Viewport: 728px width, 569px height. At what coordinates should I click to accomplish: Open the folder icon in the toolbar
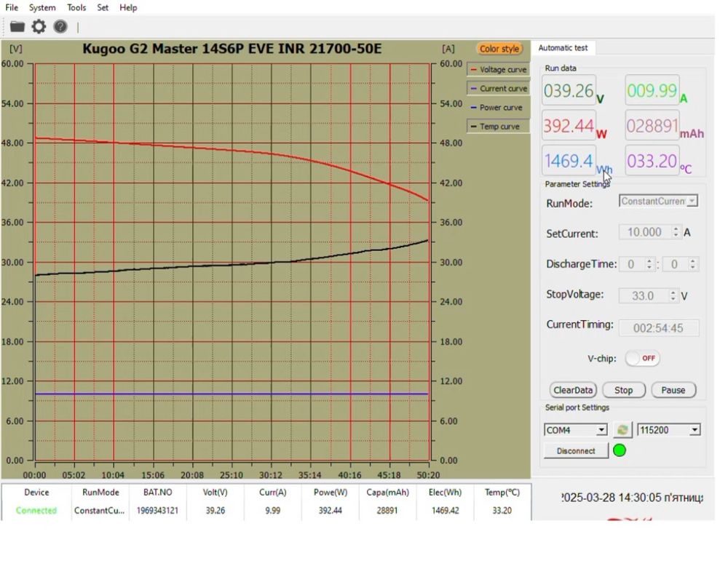click(x=17, y=26)
